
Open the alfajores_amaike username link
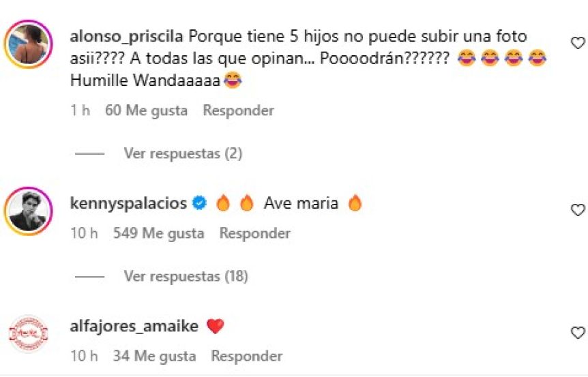coord(134,326)
